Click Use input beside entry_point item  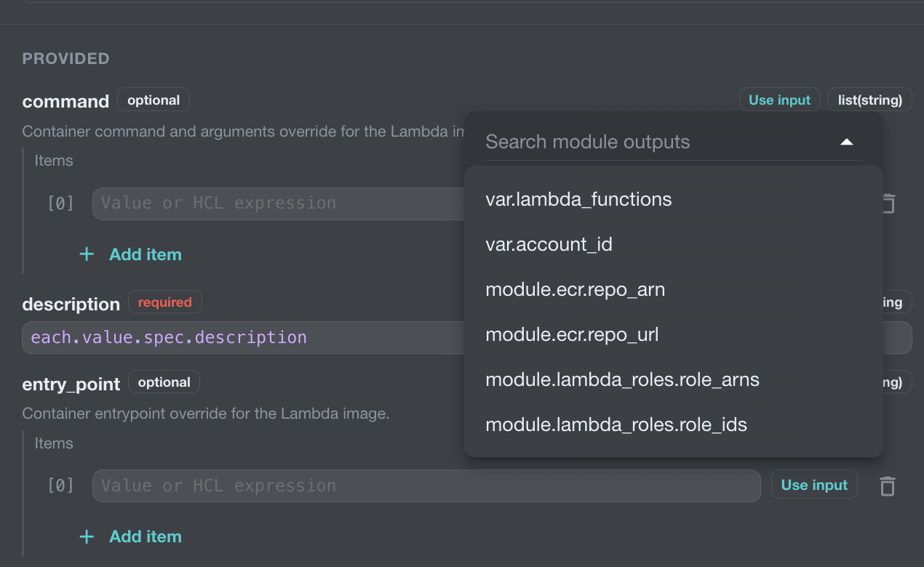(814, 485)
